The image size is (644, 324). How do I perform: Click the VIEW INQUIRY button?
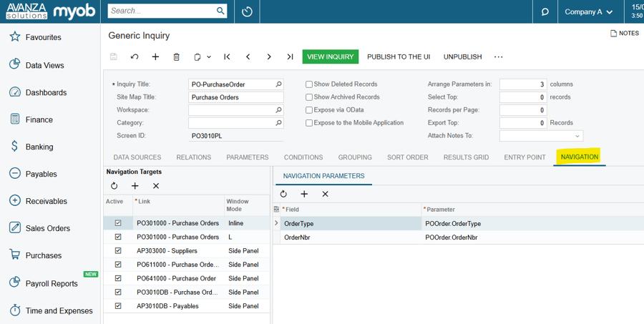(x=330, y=57)
